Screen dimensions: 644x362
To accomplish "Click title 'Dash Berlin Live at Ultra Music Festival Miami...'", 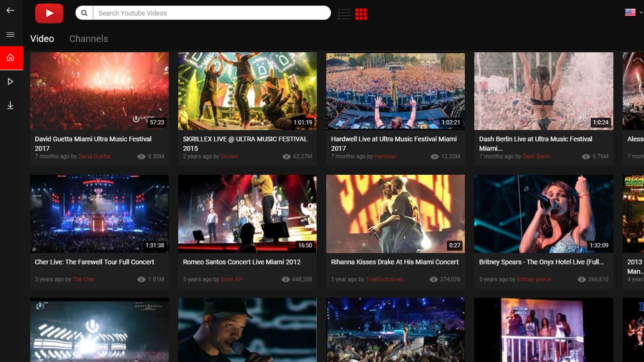I will click(x=535, y=143).
